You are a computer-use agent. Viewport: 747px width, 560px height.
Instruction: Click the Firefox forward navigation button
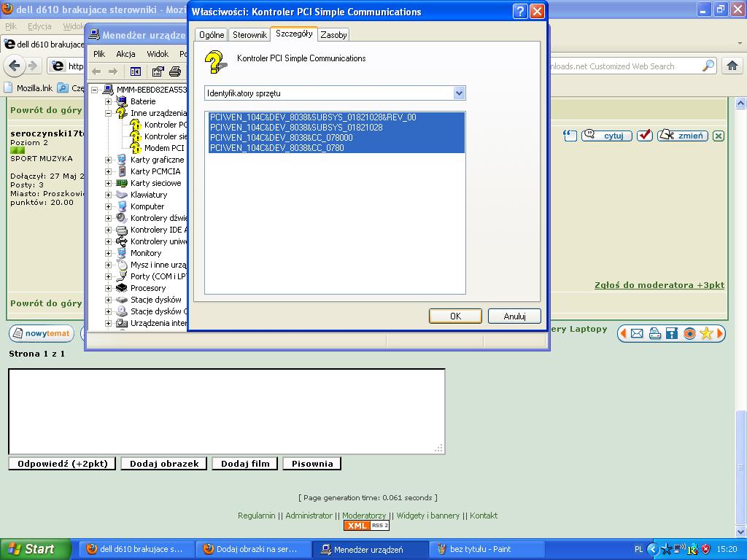point(32,66)
